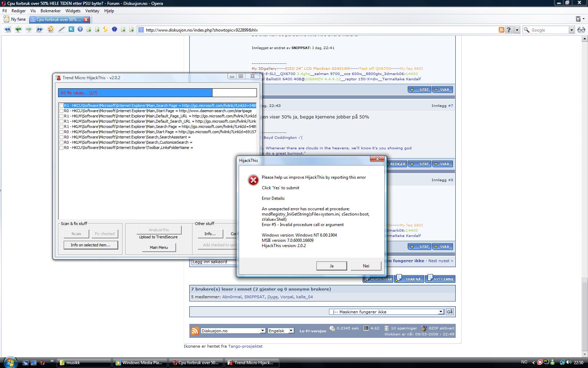Screen dimensions: 588x368
Task: Open Bokmerker menu
Action: pyautogui.click(x=51, y=11)
